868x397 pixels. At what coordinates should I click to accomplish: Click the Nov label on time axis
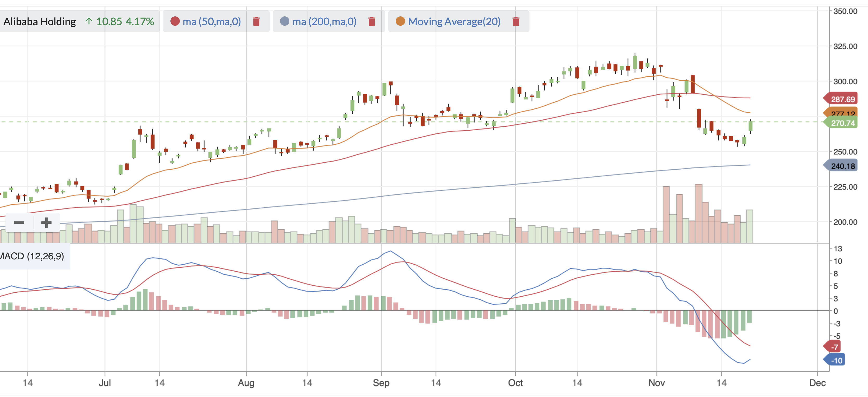(x=657, y=383)
